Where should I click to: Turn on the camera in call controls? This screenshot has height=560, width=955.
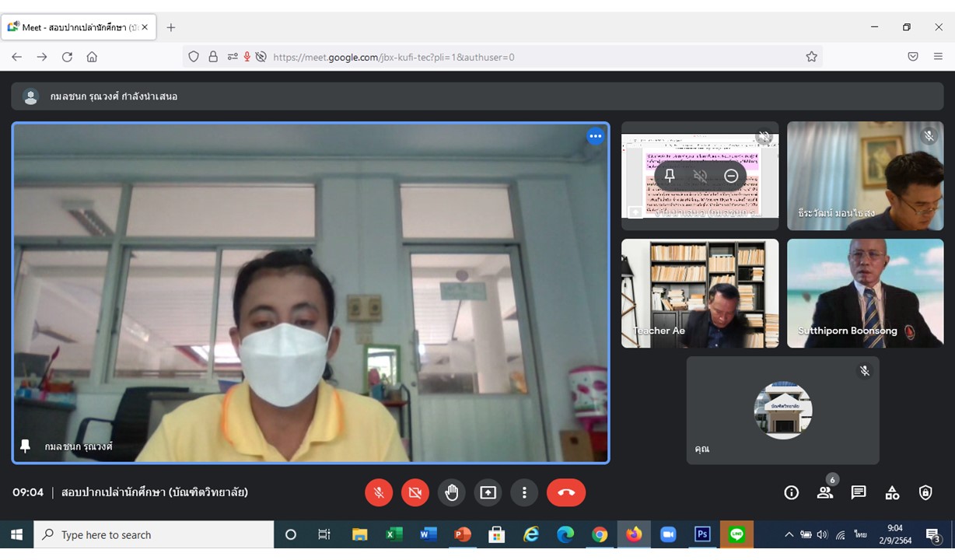click(415, 492)
